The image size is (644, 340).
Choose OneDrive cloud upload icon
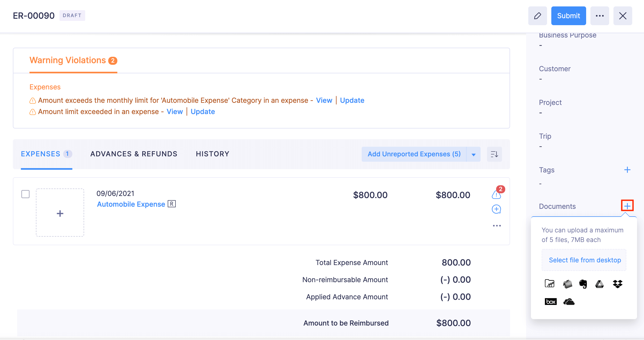[x=569, y=302]
